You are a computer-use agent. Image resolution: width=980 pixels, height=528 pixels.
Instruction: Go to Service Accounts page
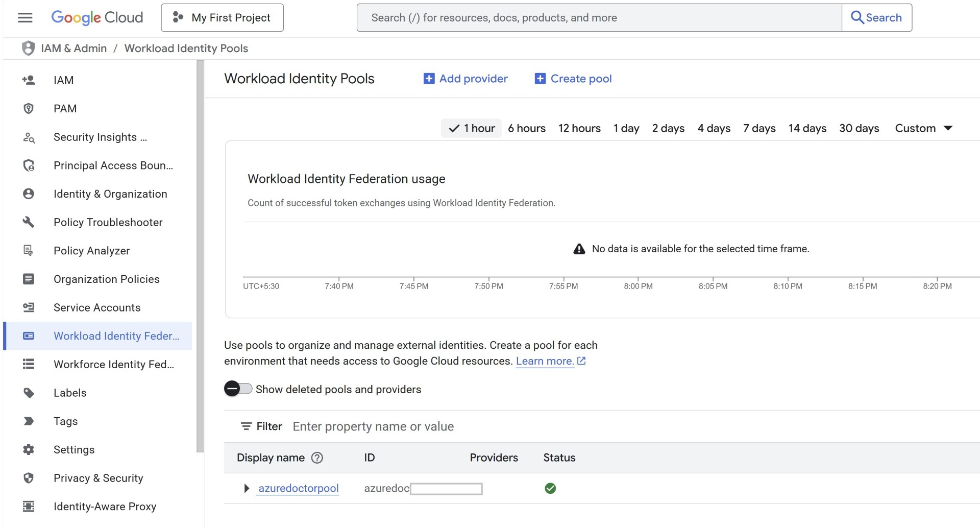pyautogui.click(x=97, y=307)
